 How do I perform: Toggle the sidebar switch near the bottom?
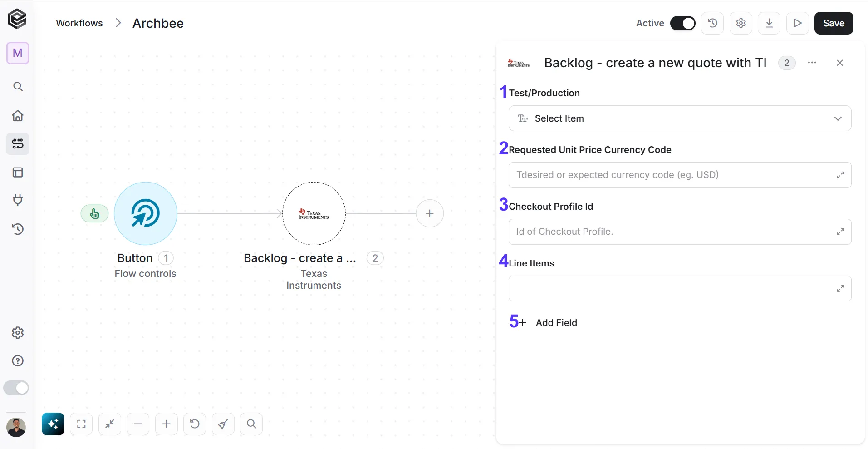[16, 388]
